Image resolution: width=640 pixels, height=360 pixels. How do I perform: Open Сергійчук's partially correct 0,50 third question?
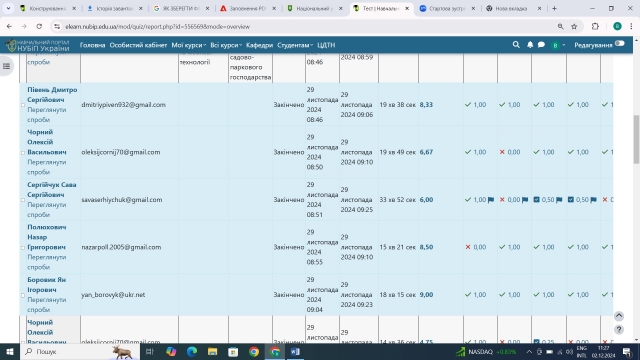coord(548,200)
